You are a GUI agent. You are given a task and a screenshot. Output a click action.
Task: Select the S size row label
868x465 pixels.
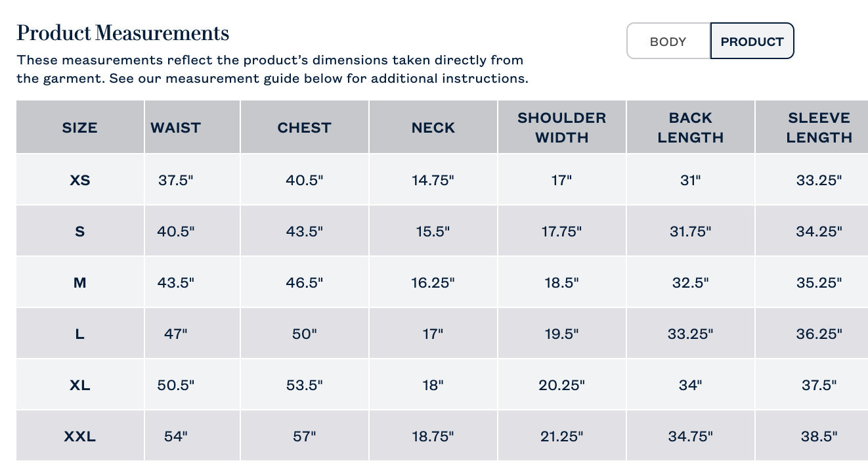click(x=79, y=231)
